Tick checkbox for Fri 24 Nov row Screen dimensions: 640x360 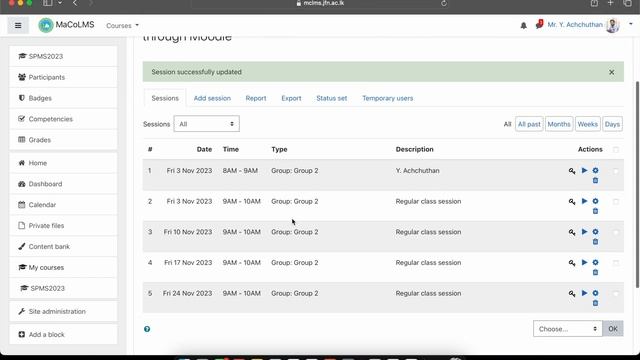616,293
